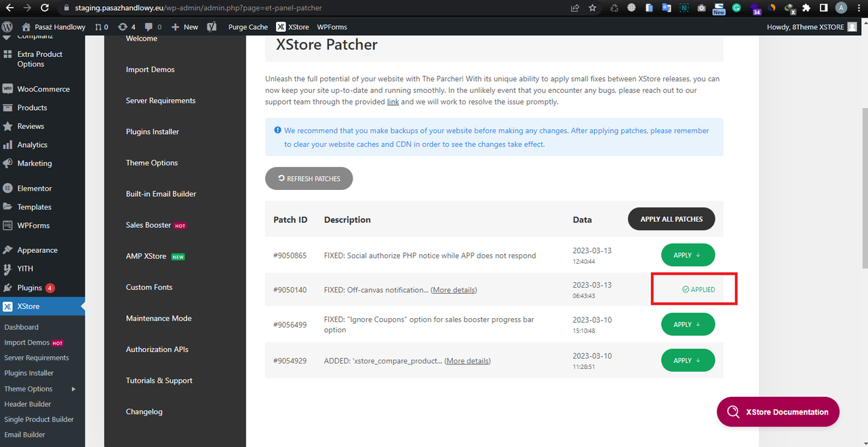Open AMP XStore NEW panel item

tap(155, 256)
